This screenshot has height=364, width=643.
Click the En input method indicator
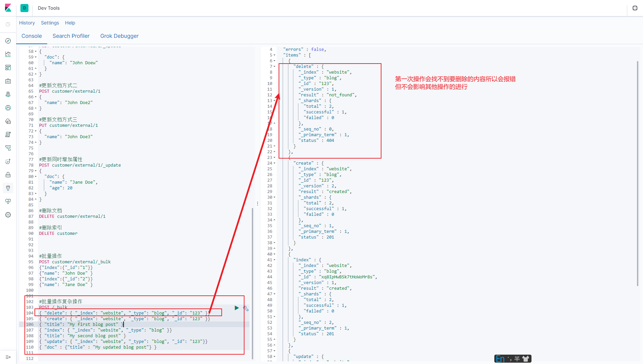[500, 359]
